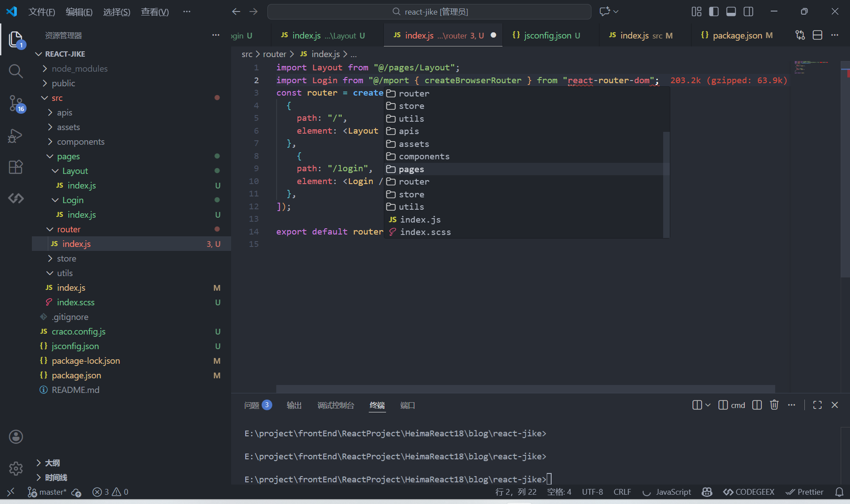This screenshot has height=504, width=850.
Task: Collapse the pages folder
Action: coord(68,156)
